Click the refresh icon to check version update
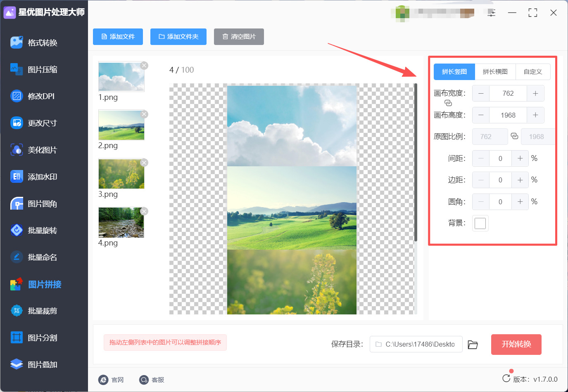The width and height of the screenshot is (568, 392). 506,378
